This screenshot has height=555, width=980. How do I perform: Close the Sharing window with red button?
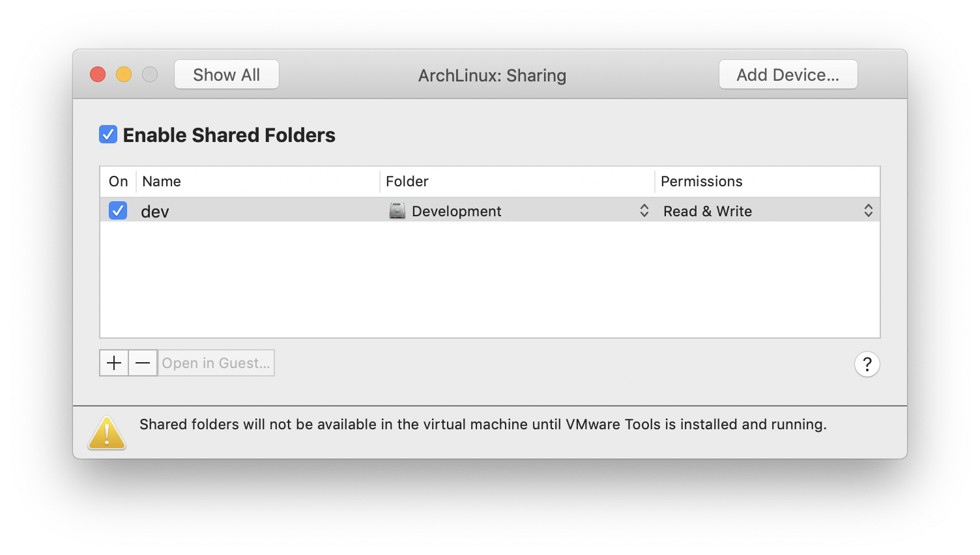[x=98, y=75]
